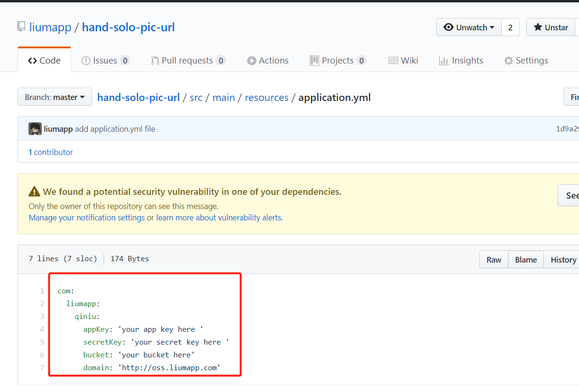The width and height of the screenshot is (579, 392).
Task: Expand the Branch: master dropdown
Action: 55,97
